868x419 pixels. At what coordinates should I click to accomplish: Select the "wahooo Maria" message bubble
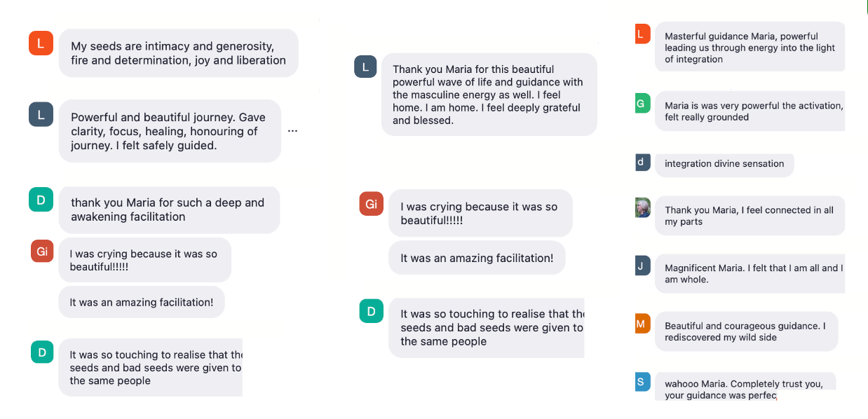click(x=743, y=389)
